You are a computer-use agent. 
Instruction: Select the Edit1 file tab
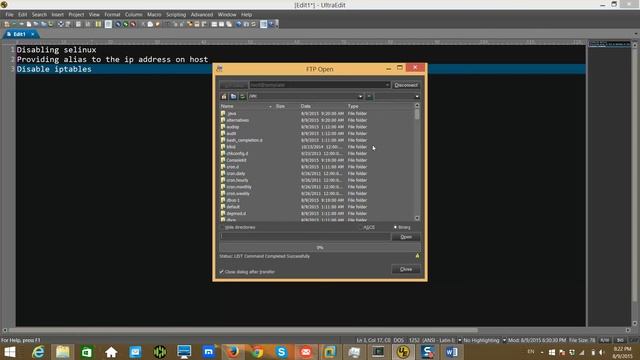click(x=19, y=34)
